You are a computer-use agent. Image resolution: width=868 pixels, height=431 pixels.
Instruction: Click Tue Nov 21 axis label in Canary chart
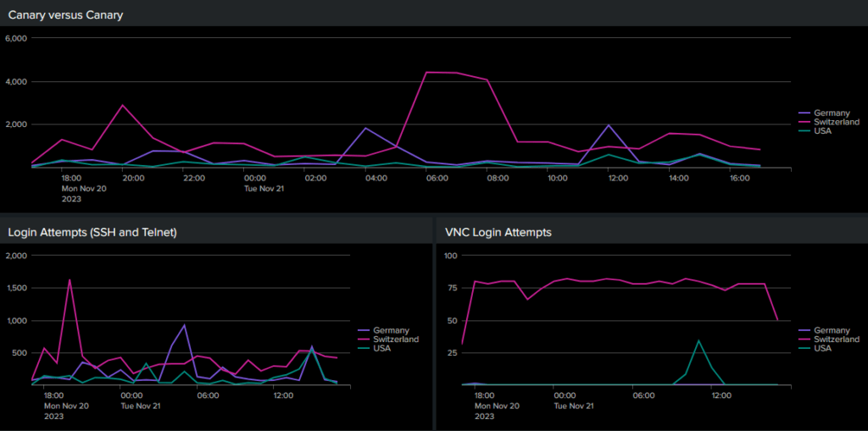click(x=263, y=189)
